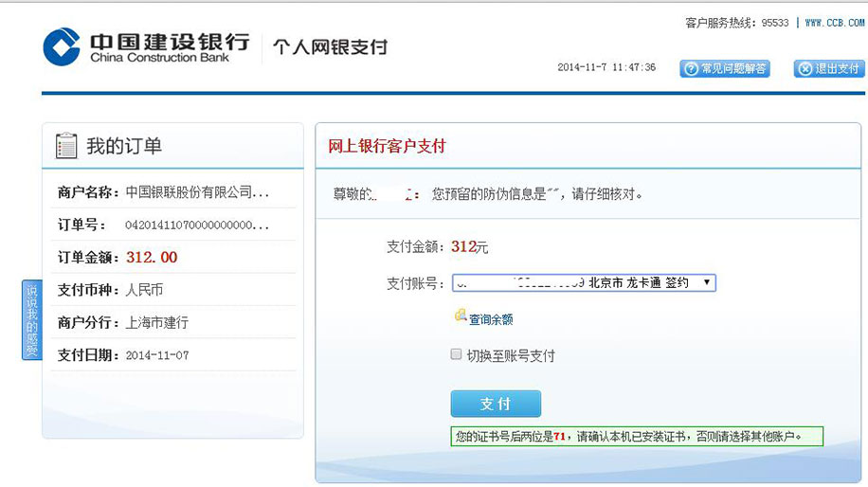This screenshot has width=868, height=487.
Task: Click the 个人网银支付 page title
Action: pos(331,47)
